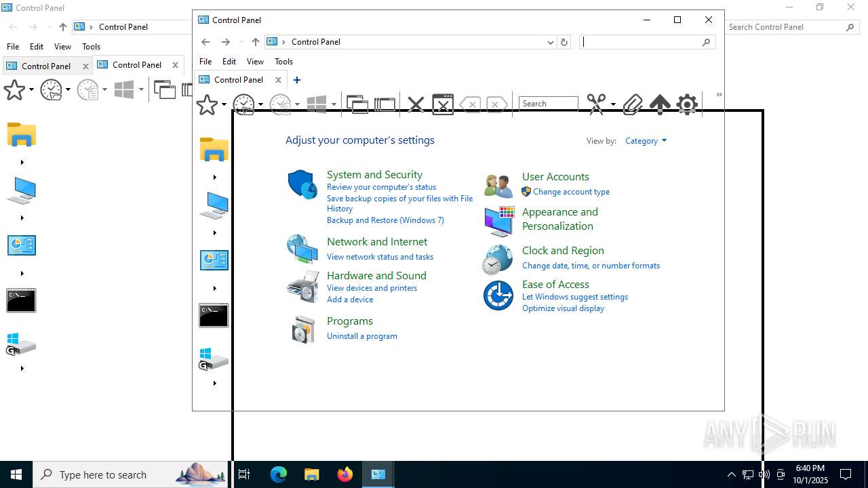This screenshot has width=868, height=488.
Task: Click the paperclip icon in front window toolbar
Action: pyautogui.click(x=632, y=104)
